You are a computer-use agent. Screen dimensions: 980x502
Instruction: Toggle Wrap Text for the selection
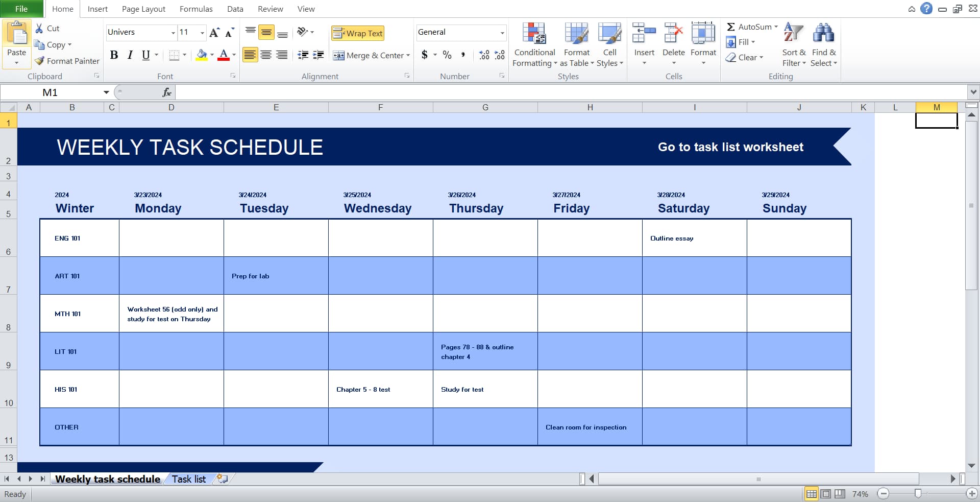point(357,33)
